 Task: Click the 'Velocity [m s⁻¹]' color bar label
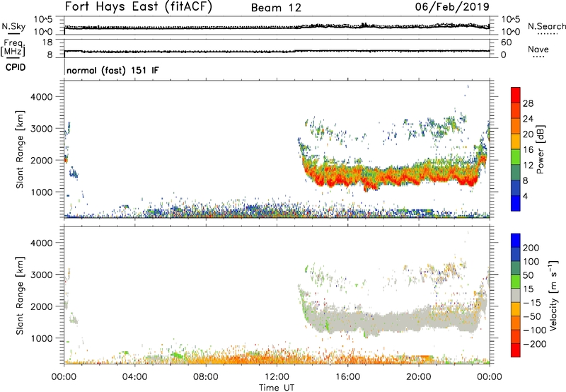[x=553, y=294]
